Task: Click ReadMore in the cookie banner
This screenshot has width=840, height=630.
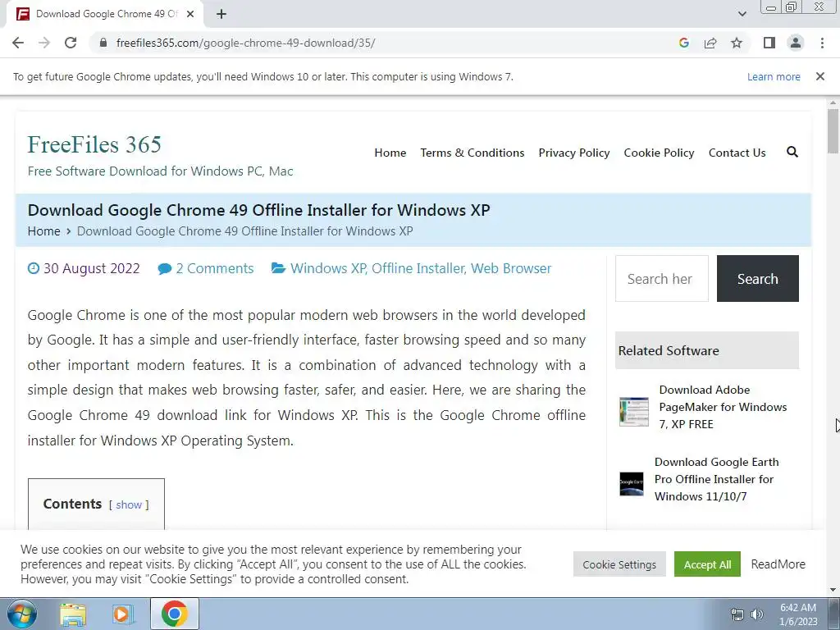Action: click(x=778, y=564)
